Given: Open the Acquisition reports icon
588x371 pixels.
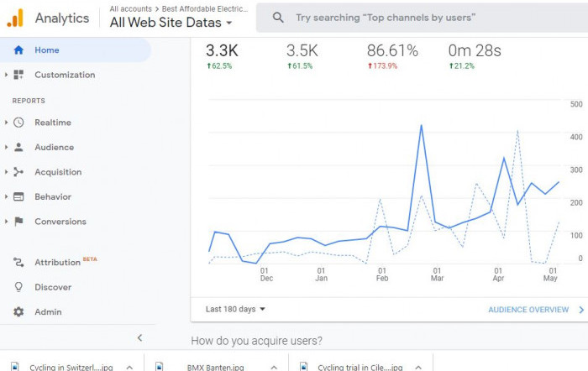Looking at the screenshot, I should 18,172.
